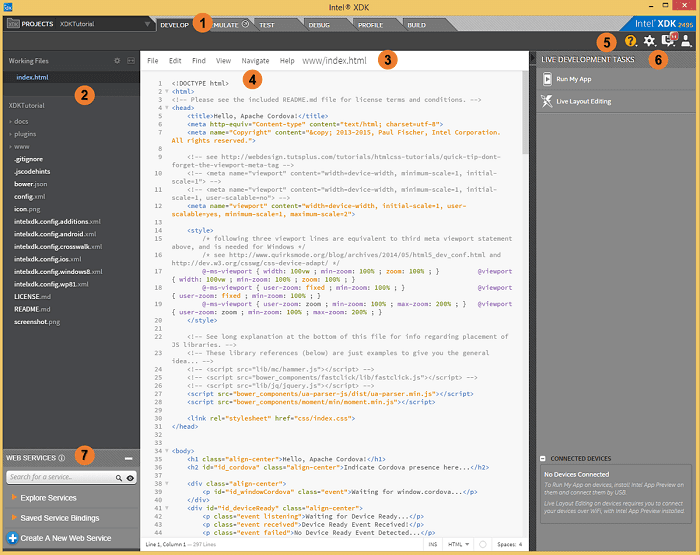Viewport: 700px width, 555px height.
Task: Open intelxdk.config.ios.xml file
Action: click(x=48, y=259)
